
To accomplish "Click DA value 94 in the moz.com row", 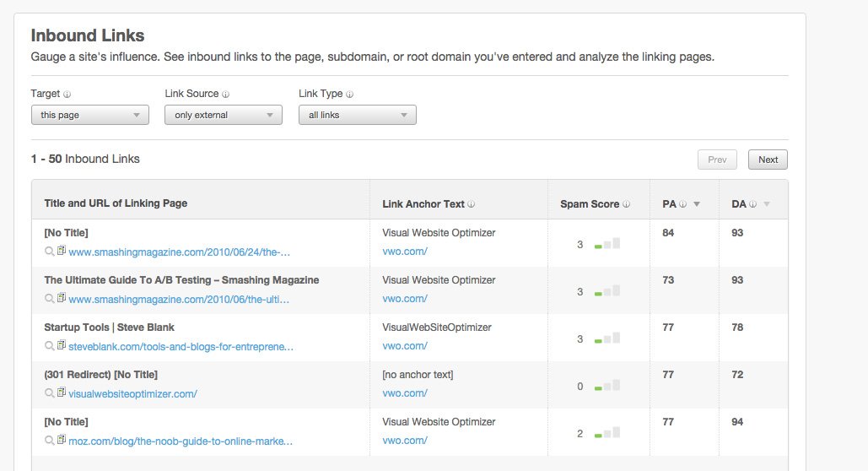I will 737,422.
